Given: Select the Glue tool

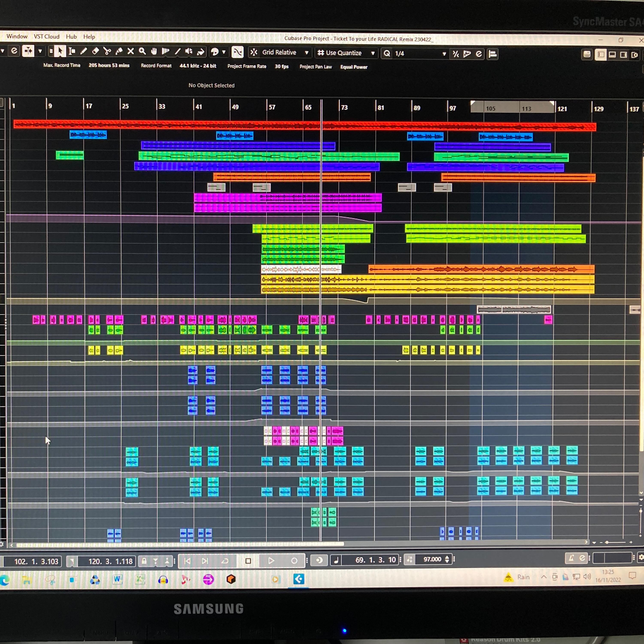Looking at the screenshot, I should [x=119, y=51].
